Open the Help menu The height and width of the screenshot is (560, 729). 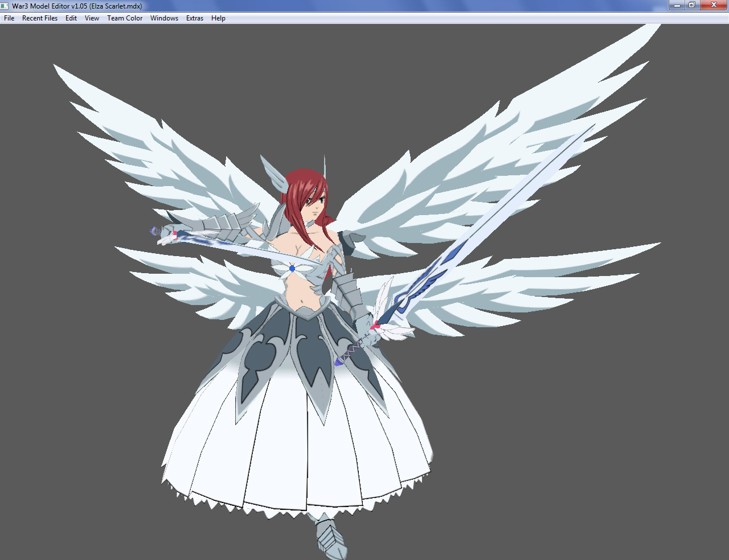click(218, 18)
